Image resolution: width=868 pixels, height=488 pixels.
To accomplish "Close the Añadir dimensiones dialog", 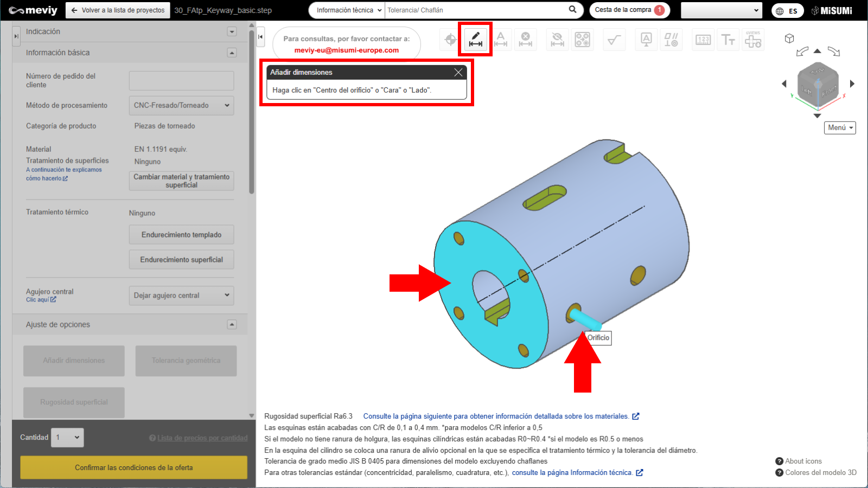I will coord(458,72).
